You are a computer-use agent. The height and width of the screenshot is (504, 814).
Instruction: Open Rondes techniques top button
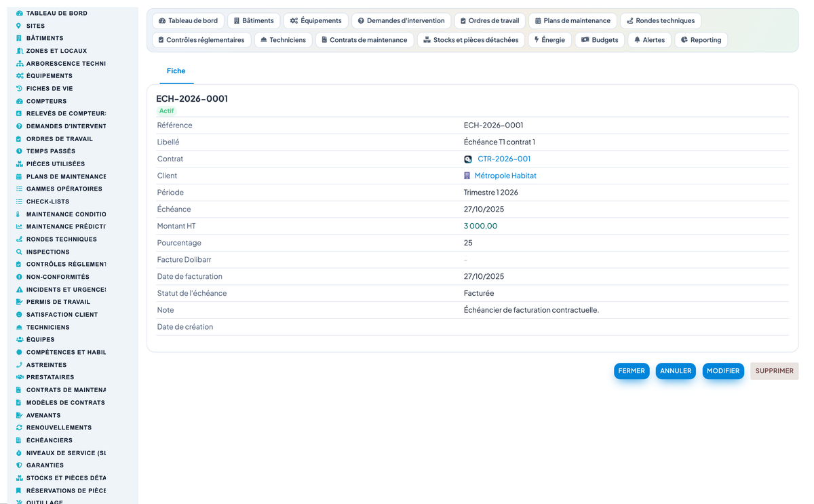[x=661, y=21]
